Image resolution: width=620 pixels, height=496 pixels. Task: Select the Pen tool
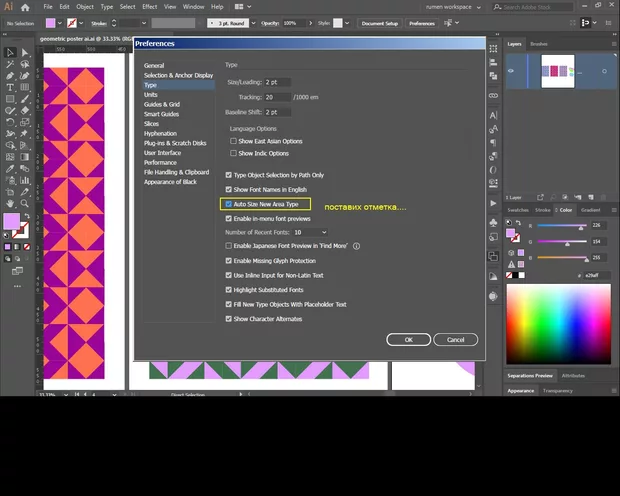(10, 75)
